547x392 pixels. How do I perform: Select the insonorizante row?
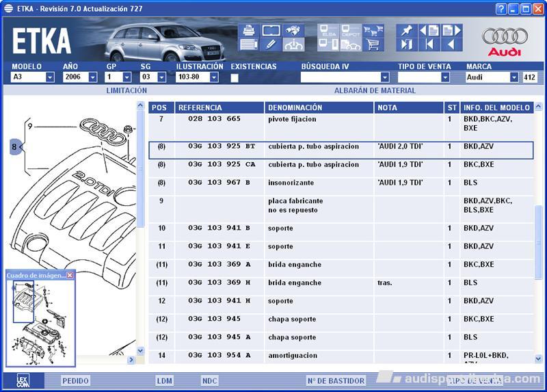click(x=341, y=187)
